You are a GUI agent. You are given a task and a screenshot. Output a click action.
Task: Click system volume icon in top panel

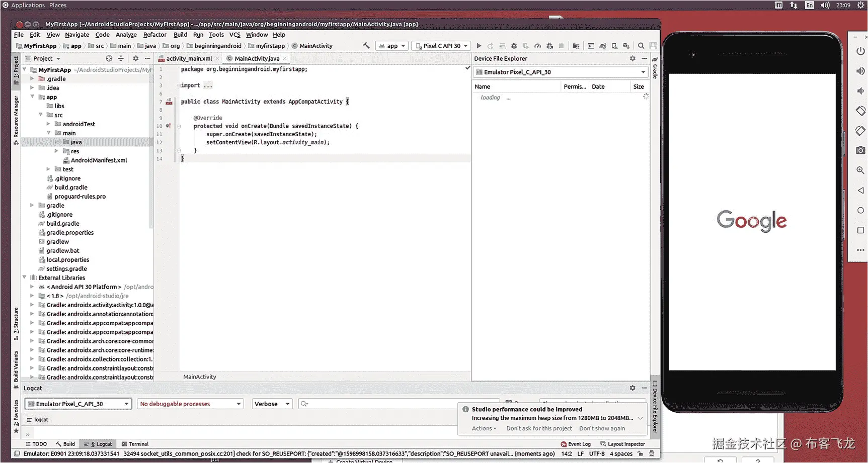click(825, 5)
